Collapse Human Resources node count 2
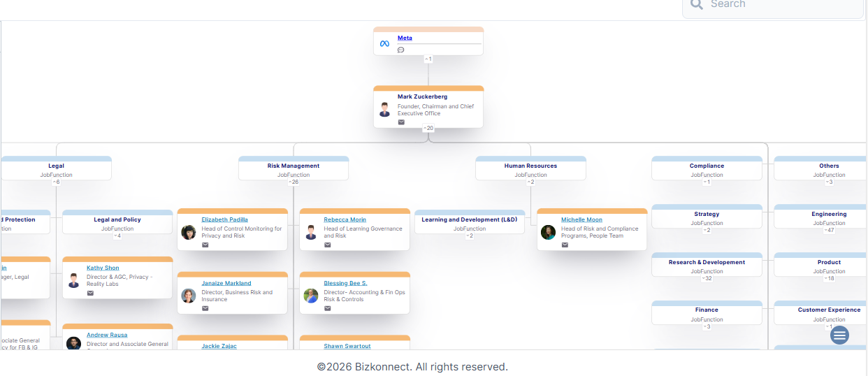The height and width of the screenshot is (376, 868). (x=531, y=182)
